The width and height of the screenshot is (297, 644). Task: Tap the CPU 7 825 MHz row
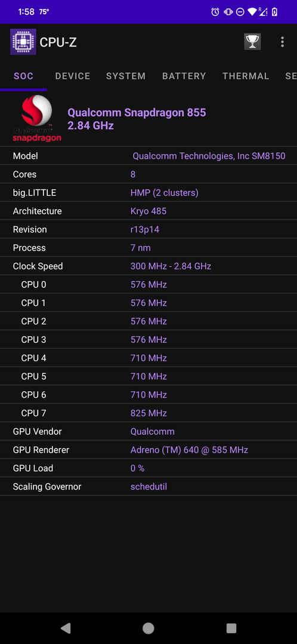point(148,413)
